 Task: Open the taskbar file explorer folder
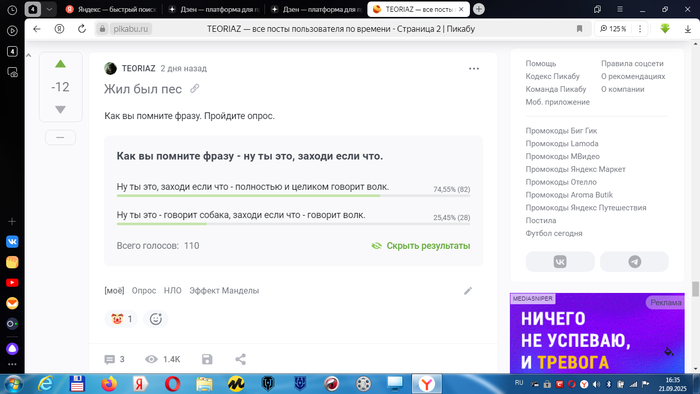point(204,384)
